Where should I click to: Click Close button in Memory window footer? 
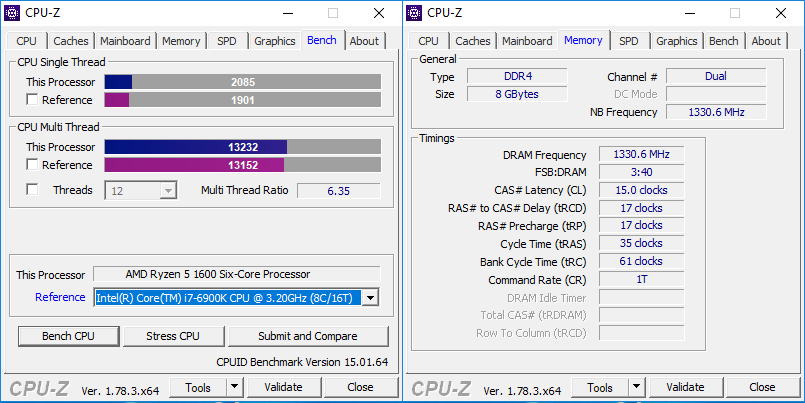pos(762,387)
